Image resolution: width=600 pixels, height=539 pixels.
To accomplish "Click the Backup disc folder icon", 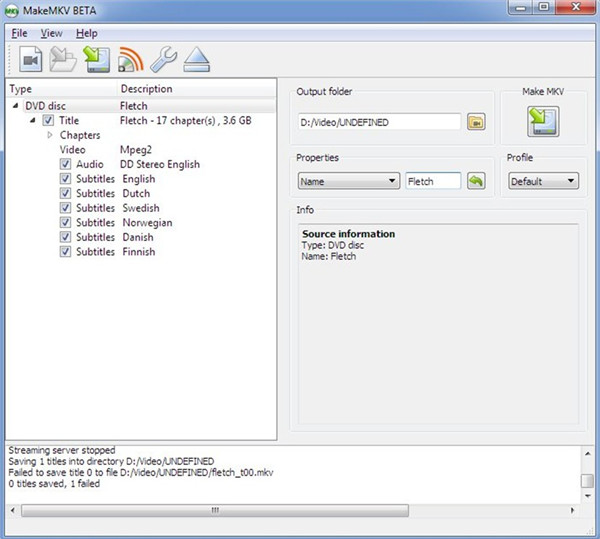I will point(62,61).
